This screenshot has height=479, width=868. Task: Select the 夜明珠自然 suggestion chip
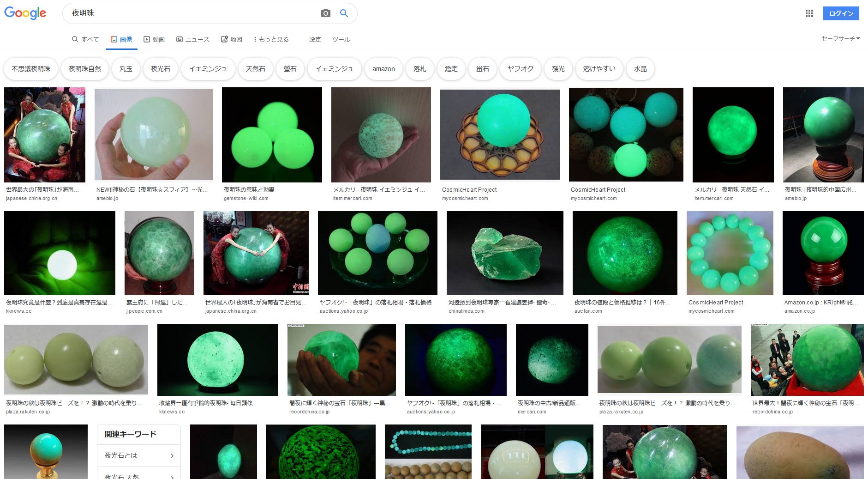[x=85, y=69]
